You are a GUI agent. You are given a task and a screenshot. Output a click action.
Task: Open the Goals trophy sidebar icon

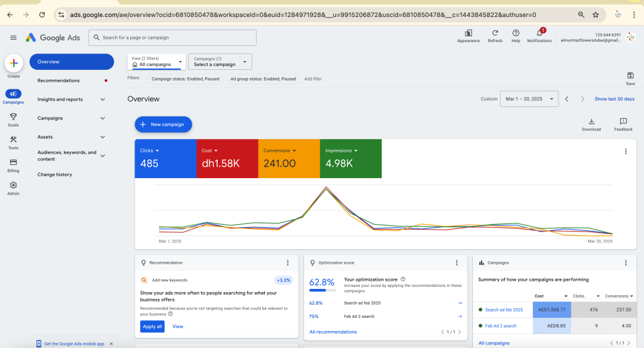[x=13, y=116]
